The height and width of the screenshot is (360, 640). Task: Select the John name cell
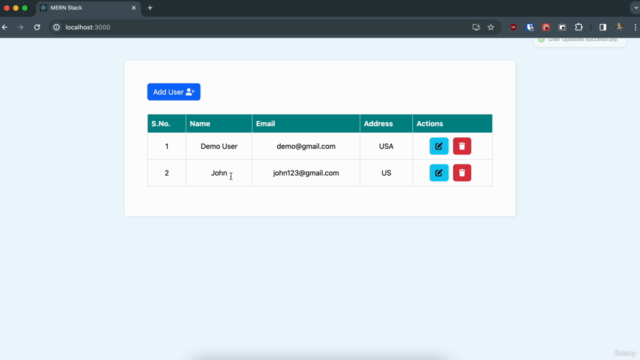219,173
